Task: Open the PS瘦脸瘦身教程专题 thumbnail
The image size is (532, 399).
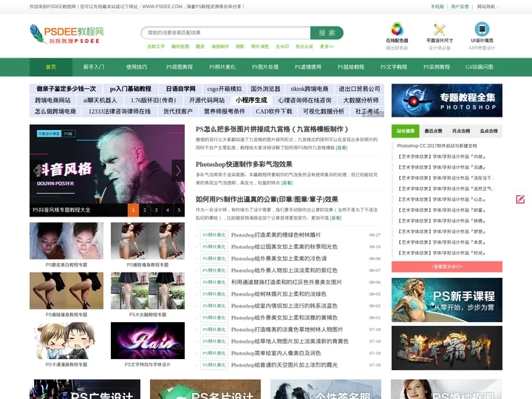Action: point(148,241)
